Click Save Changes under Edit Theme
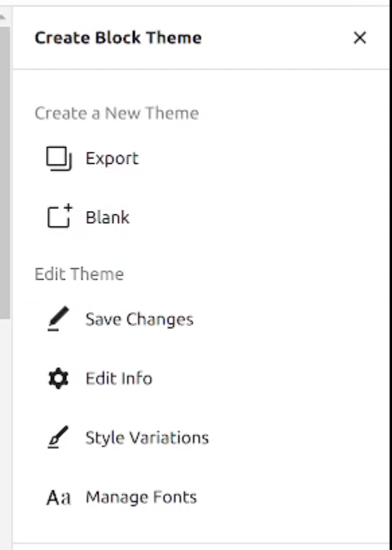392x550 pixels. click(x=139, y=319)
